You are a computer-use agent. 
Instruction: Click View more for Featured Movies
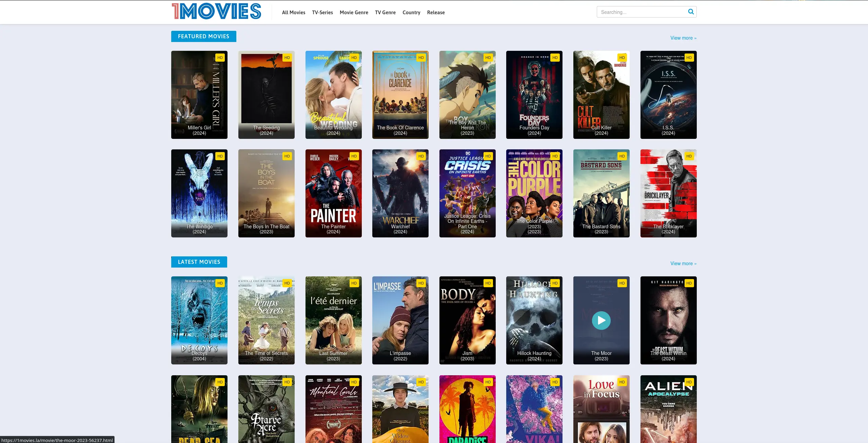coord(683,38)
